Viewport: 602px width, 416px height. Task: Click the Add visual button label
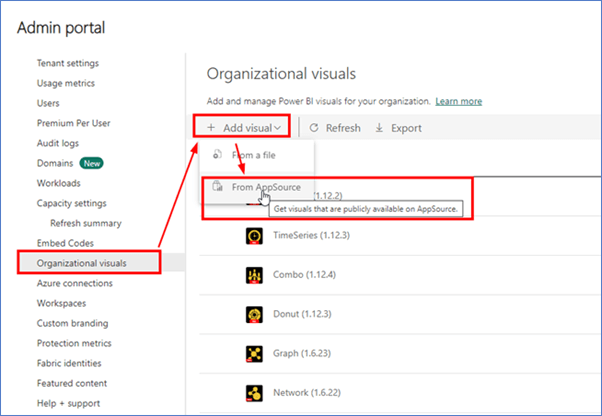coord(248,128)
